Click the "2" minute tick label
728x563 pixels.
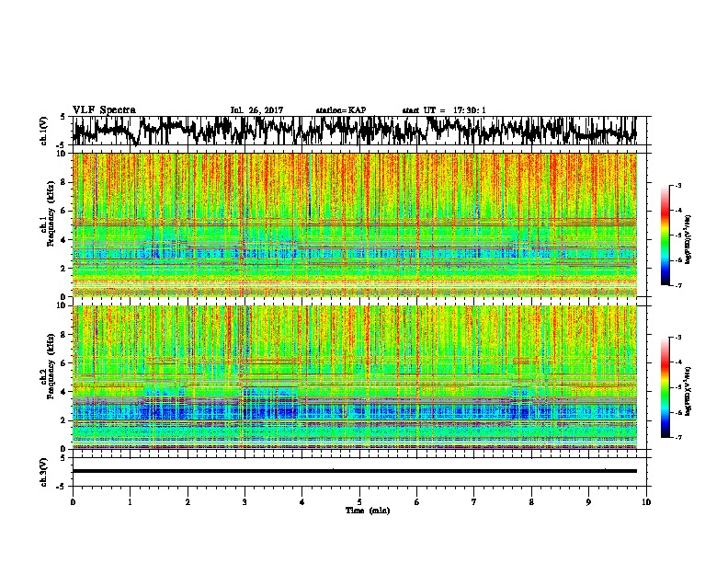188,502
